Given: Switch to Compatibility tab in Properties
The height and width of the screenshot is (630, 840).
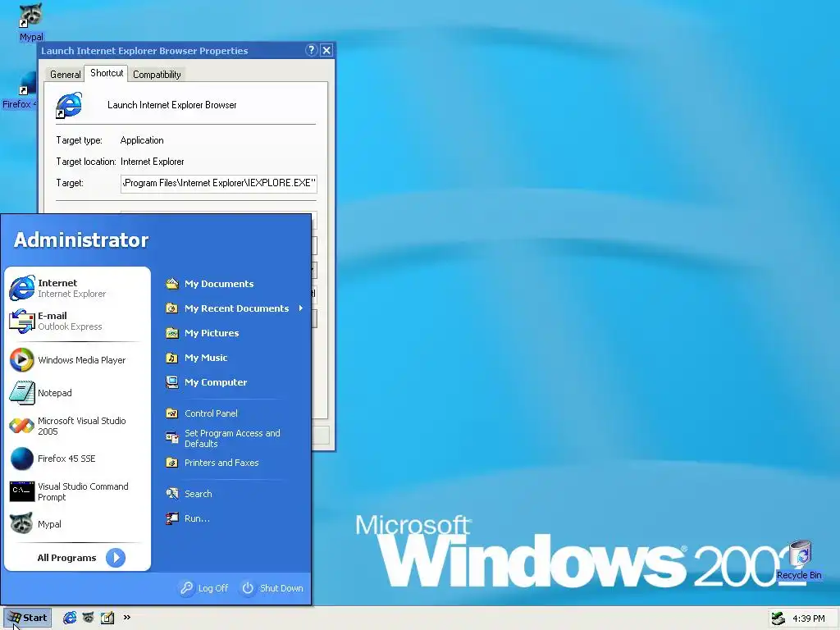Looking at the screenshot, I should (x=157, y=75).
